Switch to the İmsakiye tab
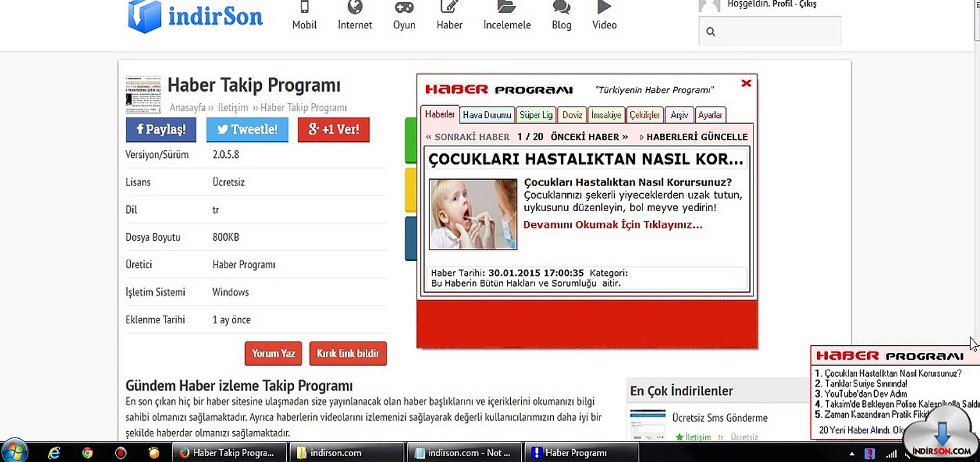The height and width of the screenshot is (462, 980). [606, 115]
